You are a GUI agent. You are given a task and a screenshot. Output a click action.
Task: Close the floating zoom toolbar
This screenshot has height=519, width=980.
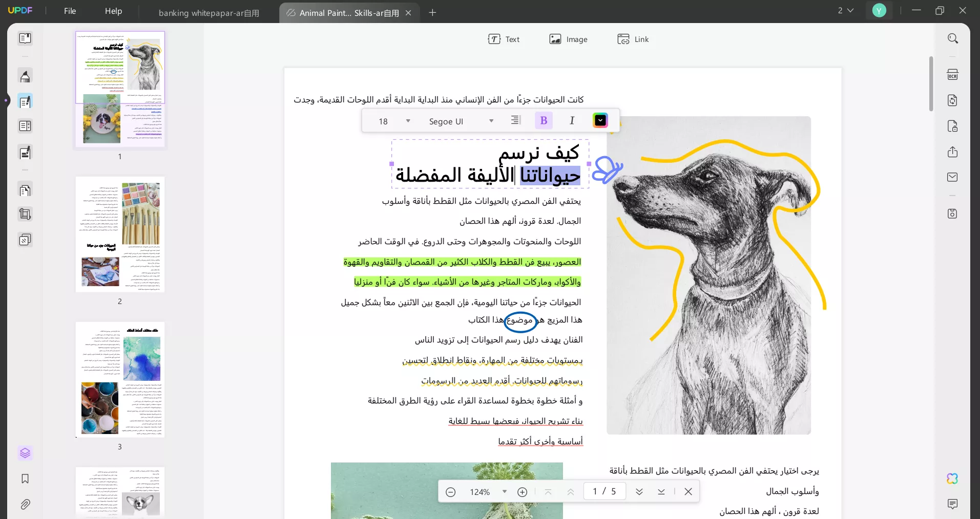689,491
